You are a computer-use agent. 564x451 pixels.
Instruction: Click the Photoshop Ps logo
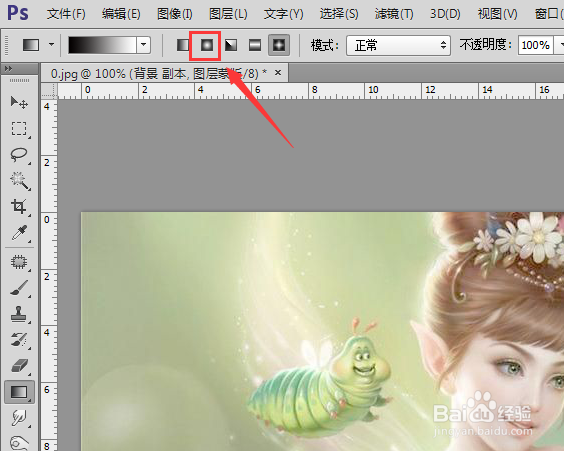click(17, 13)
